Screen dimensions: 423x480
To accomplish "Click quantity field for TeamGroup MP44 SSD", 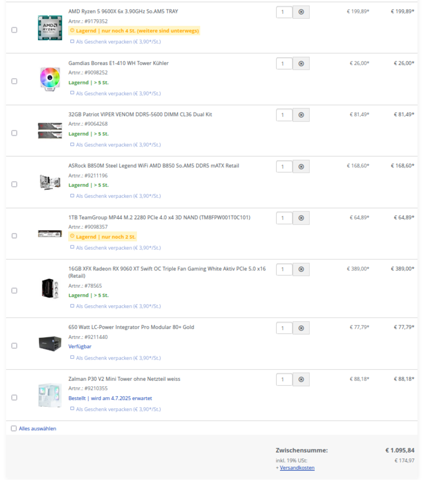I will 284,218.
